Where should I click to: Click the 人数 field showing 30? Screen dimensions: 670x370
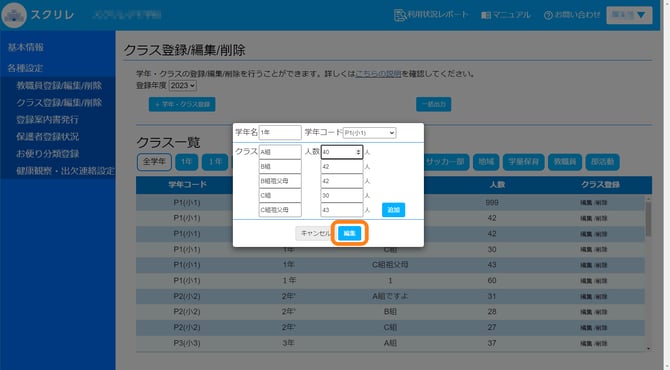(x=341, y=195)
